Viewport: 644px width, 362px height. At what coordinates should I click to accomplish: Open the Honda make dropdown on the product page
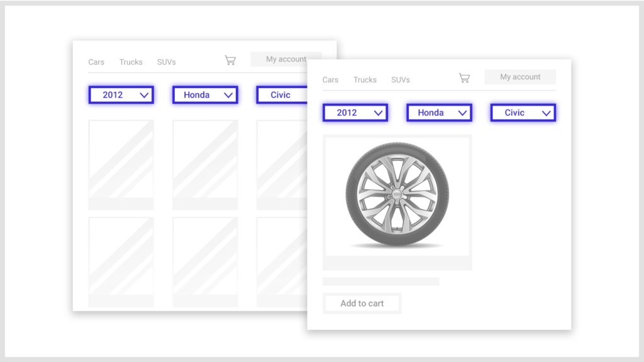(x=439, y=112)
